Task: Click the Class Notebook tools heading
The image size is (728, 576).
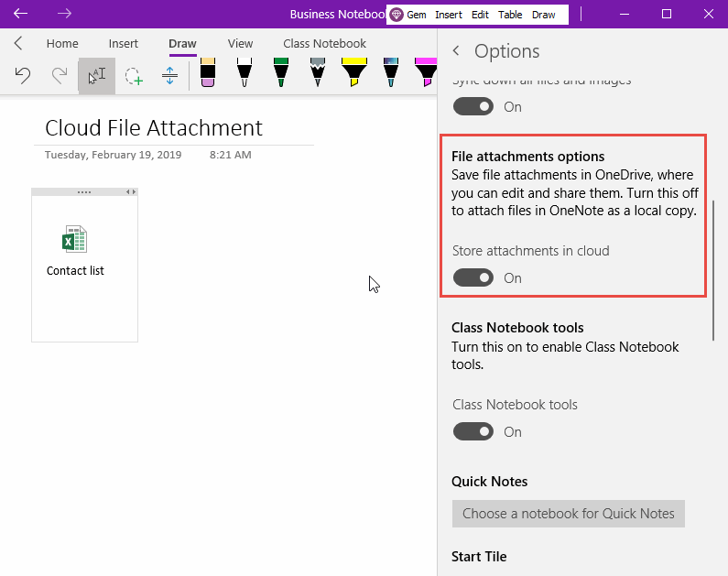Action: pos(517,328)
